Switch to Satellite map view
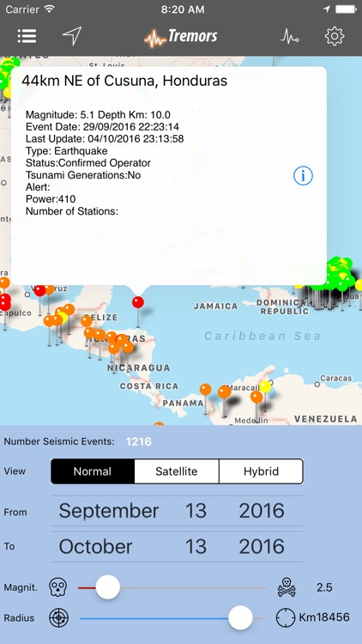Screen dimensions: 362x644 point(177,471)
